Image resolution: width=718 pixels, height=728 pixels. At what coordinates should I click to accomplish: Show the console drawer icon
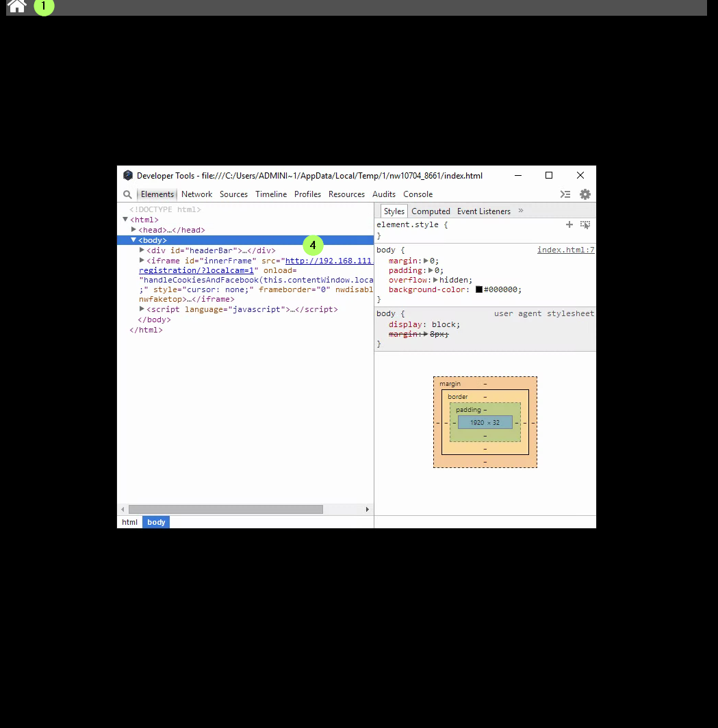(x=565, y=194)
